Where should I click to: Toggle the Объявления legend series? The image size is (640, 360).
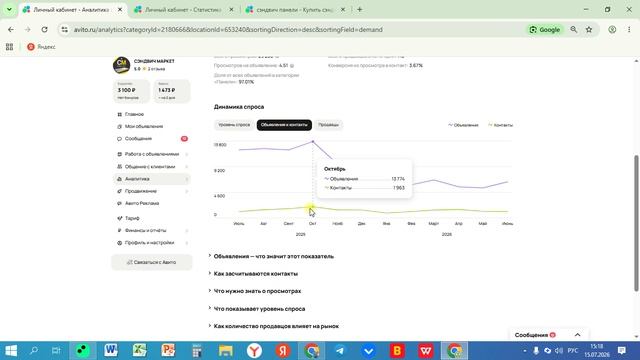point(463,125)
